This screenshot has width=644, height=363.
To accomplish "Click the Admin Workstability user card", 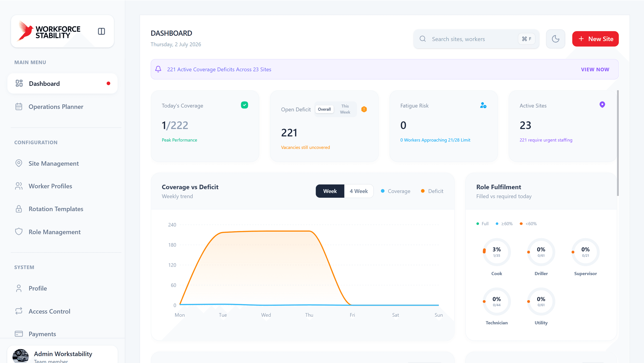I will point(62,355).
